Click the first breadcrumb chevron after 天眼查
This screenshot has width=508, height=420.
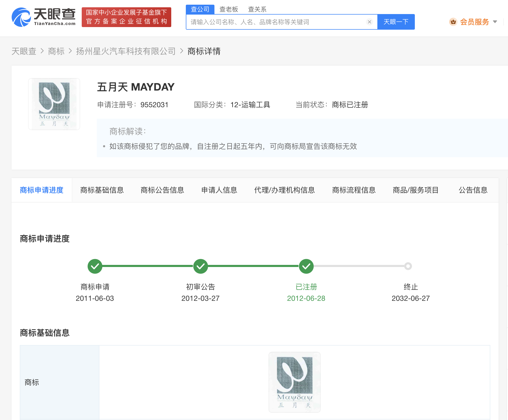[x=42, y=51]
